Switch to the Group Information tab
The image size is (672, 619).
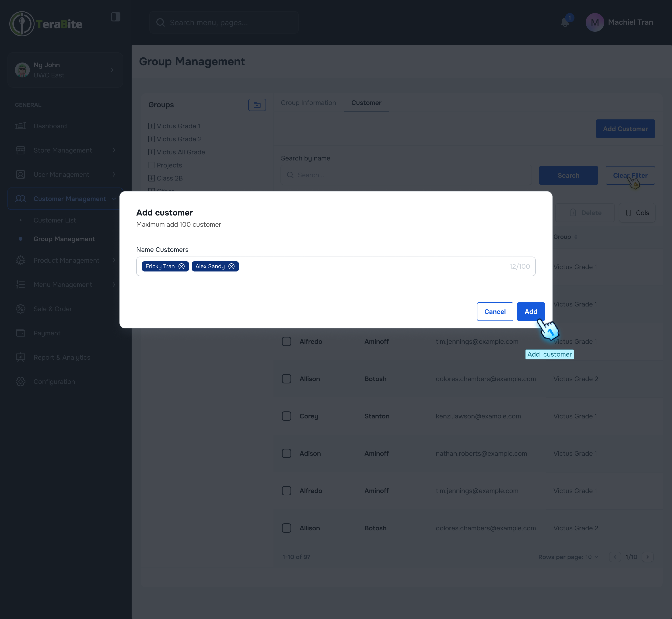pos(308,103)
